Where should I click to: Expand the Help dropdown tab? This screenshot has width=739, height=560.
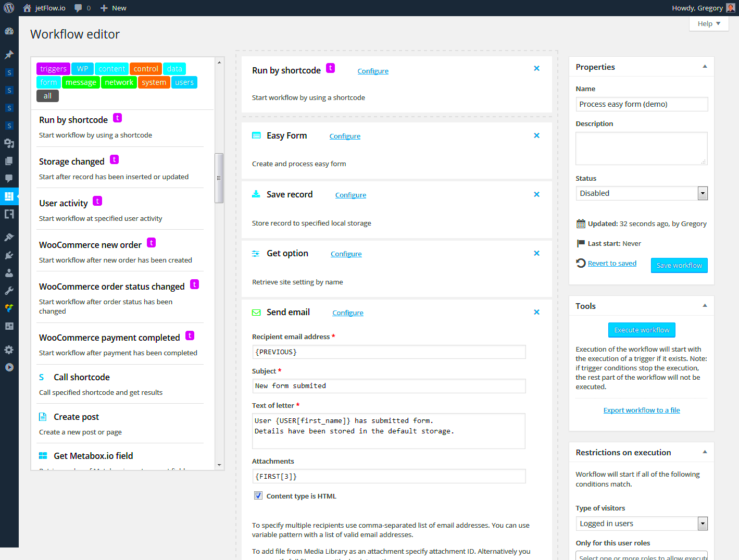[x=709, y=23]
